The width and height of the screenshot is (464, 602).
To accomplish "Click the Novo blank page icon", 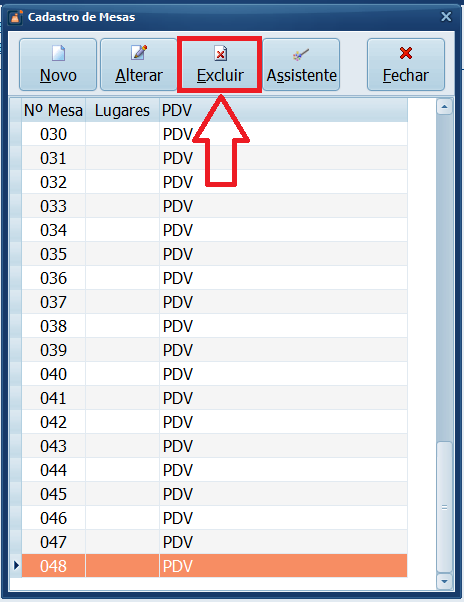I will [58, 53].
